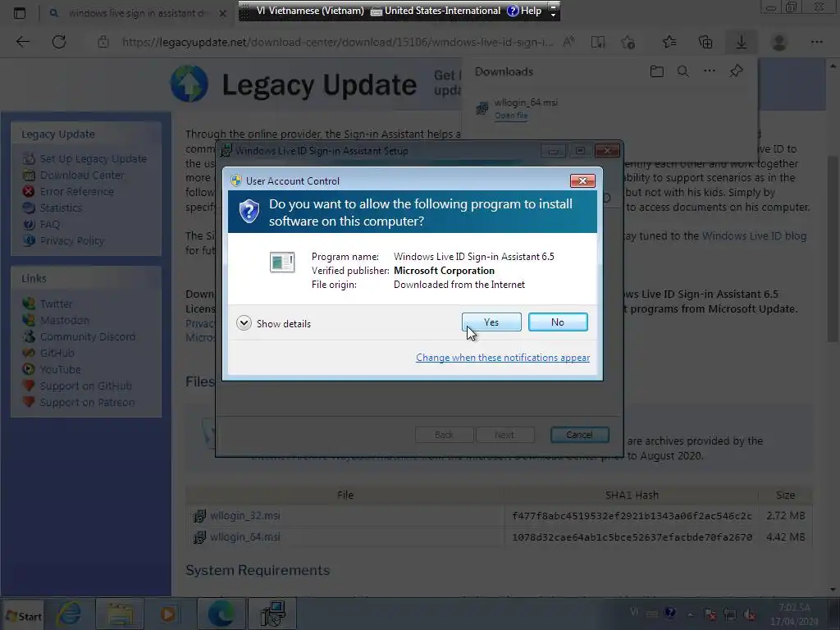
Task: Close the User Account Control dialog
Action: click(x=582, y=181)
